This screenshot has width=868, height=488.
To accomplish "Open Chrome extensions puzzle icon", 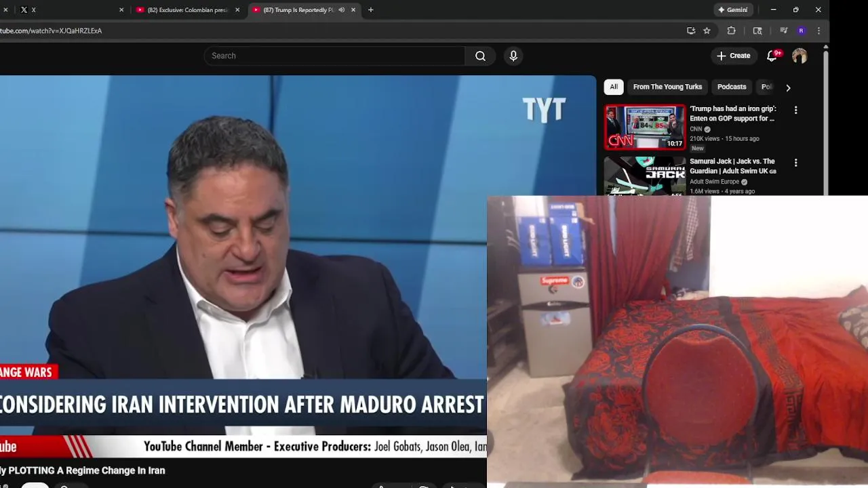I will click(x=731, y=30).
